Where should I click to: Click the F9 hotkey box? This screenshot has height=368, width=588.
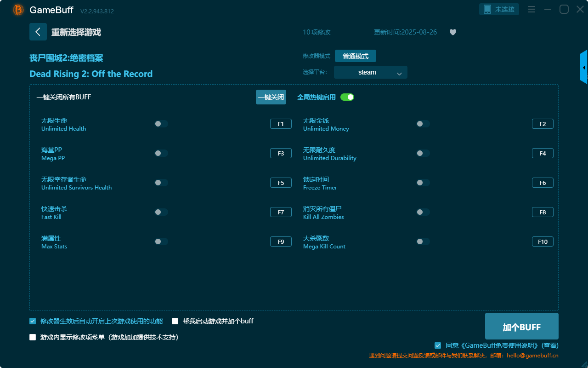(x=281, y=241)
